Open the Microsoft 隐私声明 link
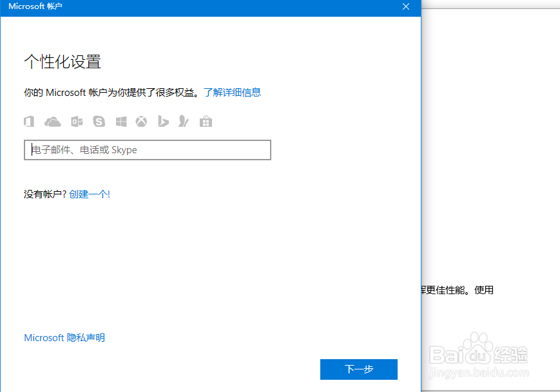This screenshot has width=560, height=392. pyautogui.click(x=64, y=337)
